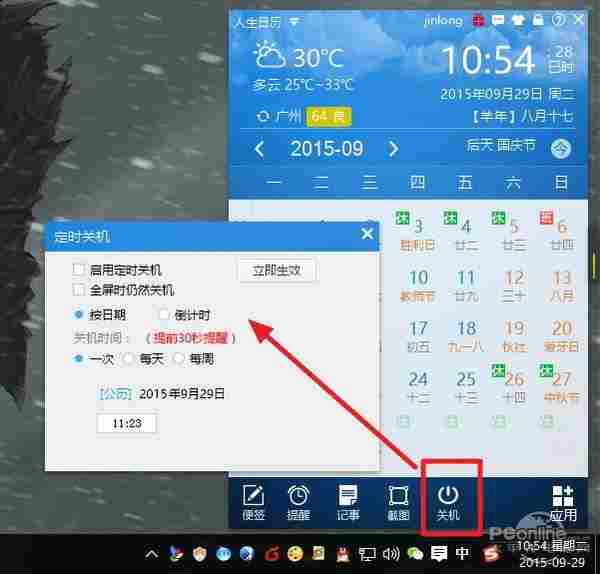Open the help question-mark icon
The width and height of the screenshot is (600, 574).
coord(558,20)
